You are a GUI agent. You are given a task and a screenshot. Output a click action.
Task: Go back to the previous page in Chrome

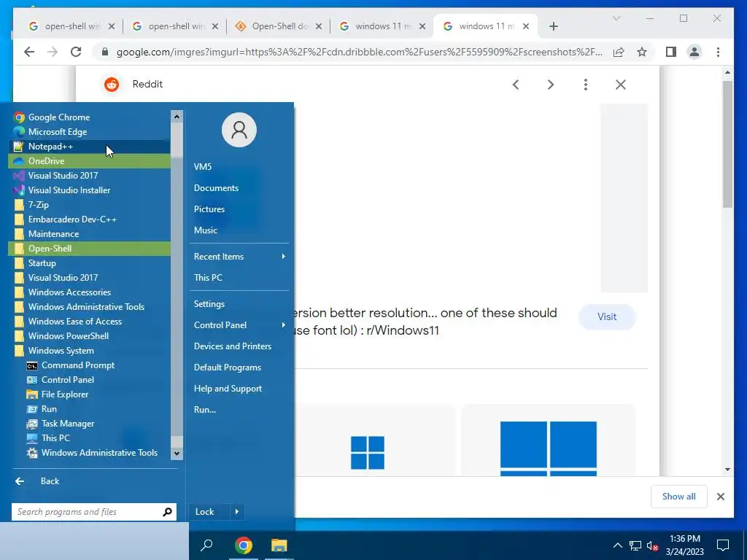[29, 52]
